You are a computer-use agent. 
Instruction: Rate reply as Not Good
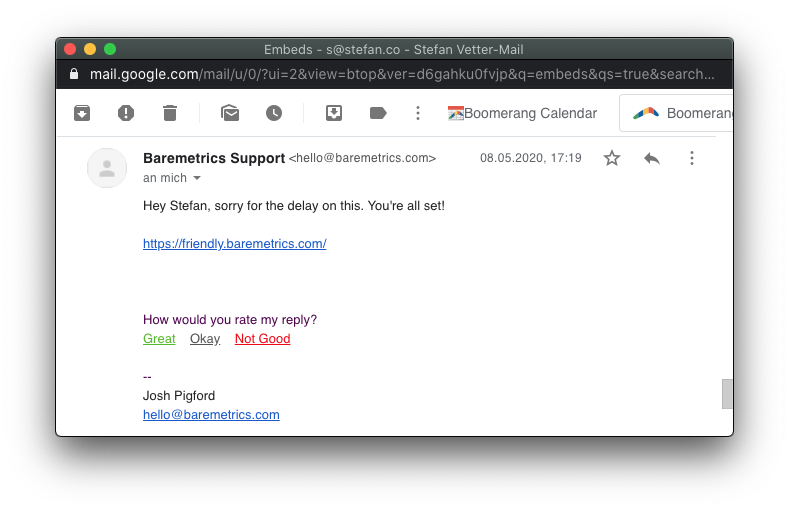point(263,339)
